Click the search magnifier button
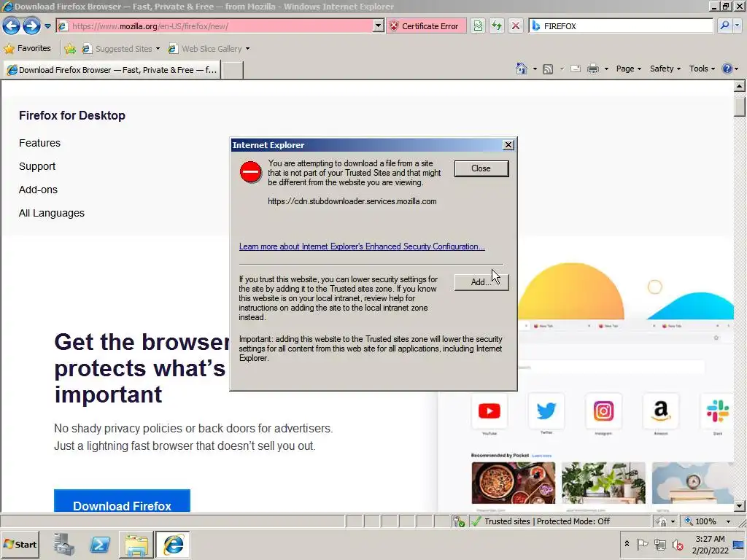The width and height of the screenshot is (747, 560). [724, 26]
